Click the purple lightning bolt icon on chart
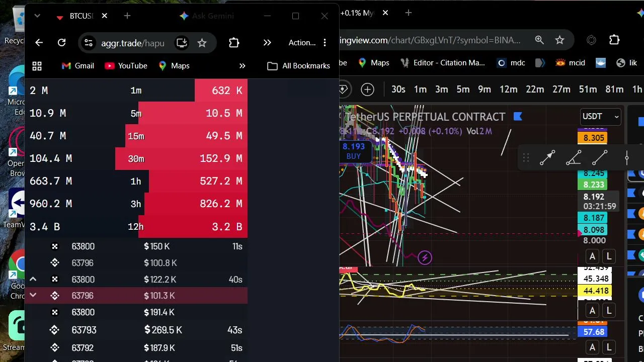This screenshot has width=644, height=362. point(425,258)
